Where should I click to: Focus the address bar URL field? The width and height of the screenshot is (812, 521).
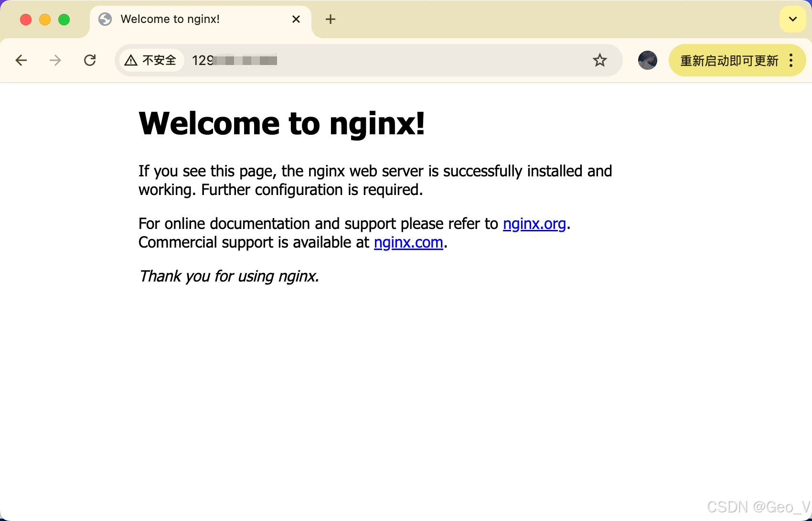(368, 60)
